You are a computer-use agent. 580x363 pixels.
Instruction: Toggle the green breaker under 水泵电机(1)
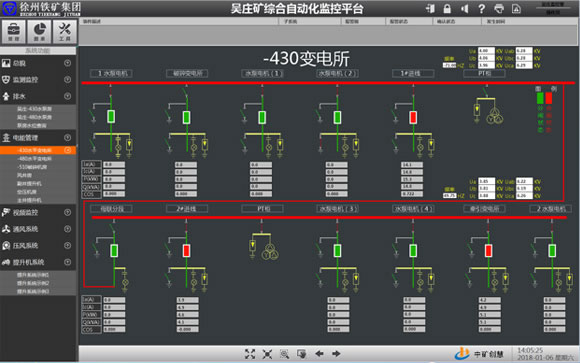(x=262, y=117)
